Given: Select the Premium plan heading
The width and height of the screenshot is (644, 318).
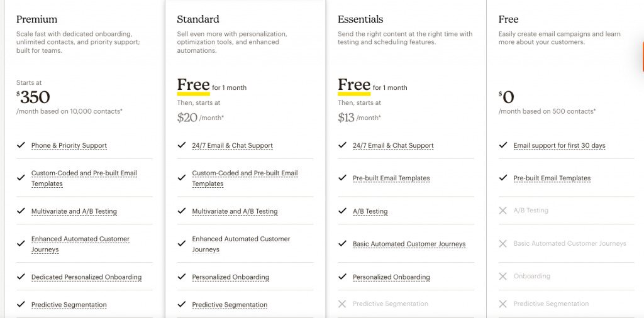Looking at the screenshot, I should click(x=36, y=19).
